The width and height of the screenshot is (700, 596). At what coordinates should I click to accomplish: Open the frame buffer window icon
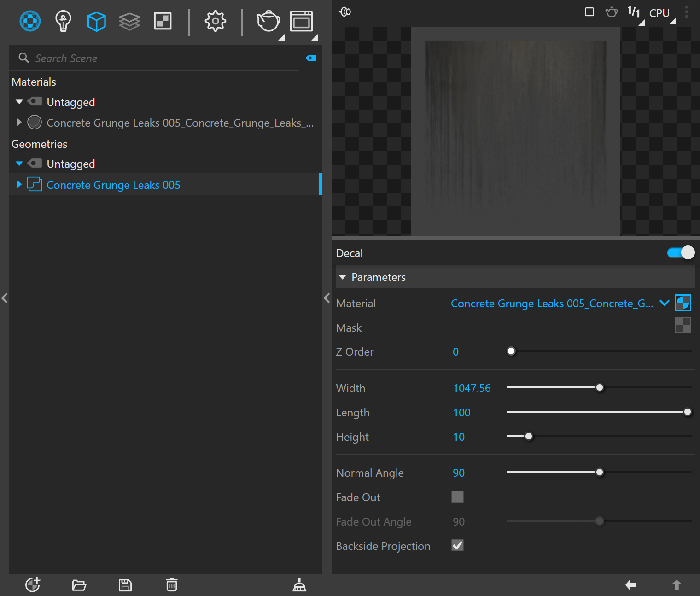coord(301,21)
